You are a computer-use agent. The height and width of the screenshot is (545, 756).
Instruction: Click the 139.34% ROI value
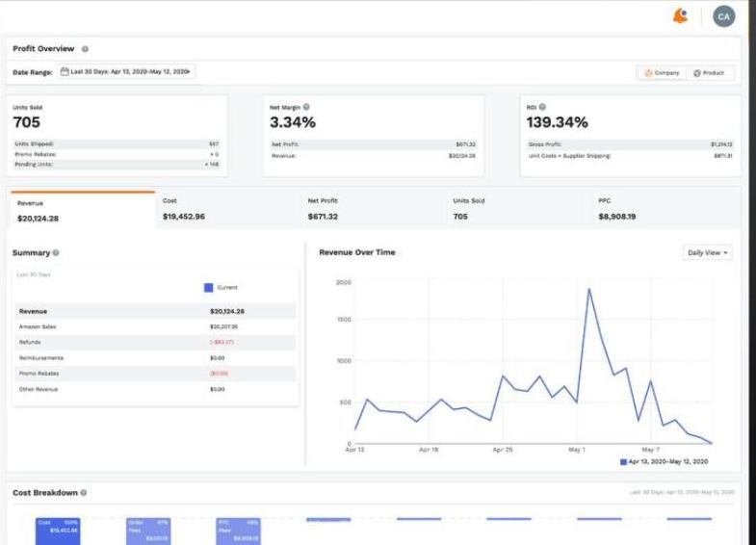pyautogui.click(x=558, y=122)
